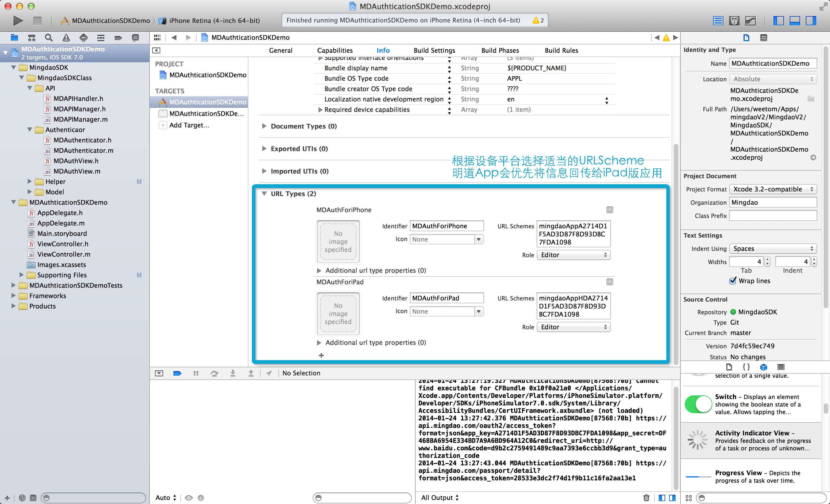Switch to the Build Settings tab
Image resolution: width=830 pixels, height=504 pixels.
pos(434,50)
